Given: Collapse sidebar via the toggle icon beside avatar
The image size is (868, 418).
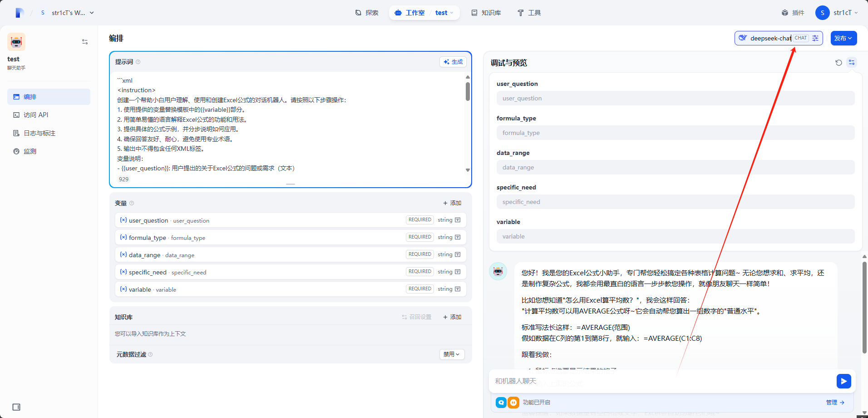Looking at the screenshot, I should pos(85,42).
